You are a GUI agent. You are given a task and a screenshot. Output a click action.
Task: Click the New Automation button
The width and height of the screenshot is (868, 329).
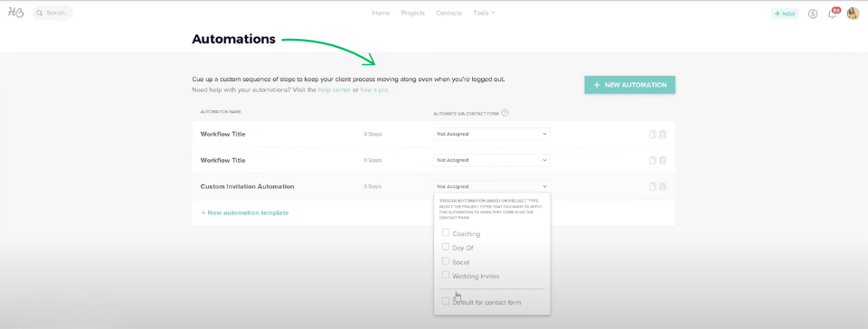[x=630, y=85]
